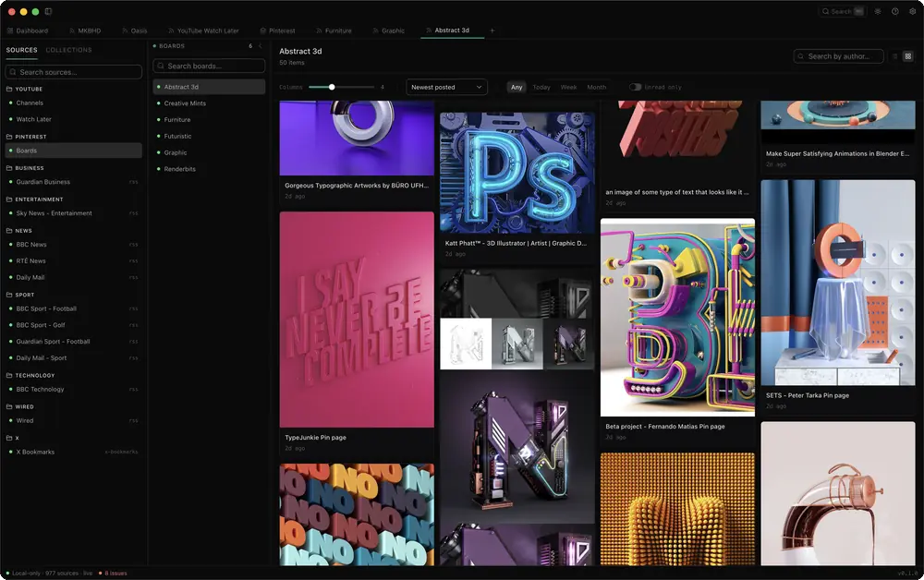Collapse the BUSINESS folder group
Viewport: 924px width, 580px height.
[25, 168]
